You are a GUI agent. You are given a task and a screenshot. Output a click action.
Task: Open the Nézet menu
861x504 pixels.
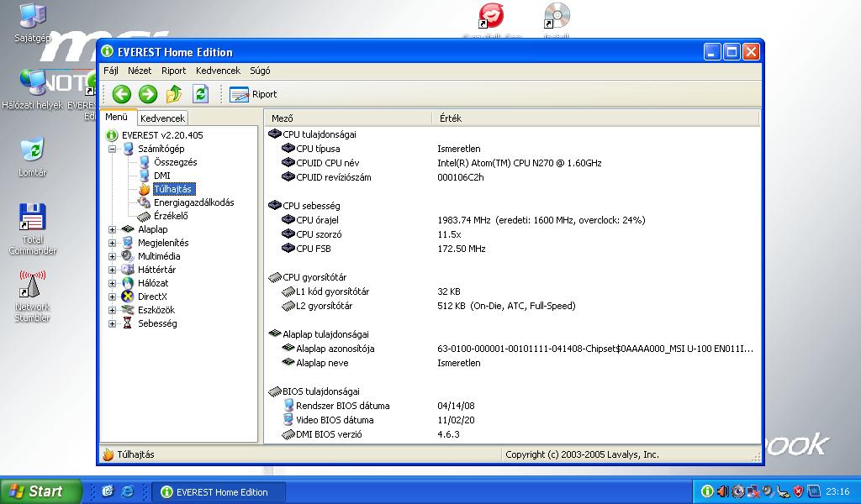coord(140,71)
